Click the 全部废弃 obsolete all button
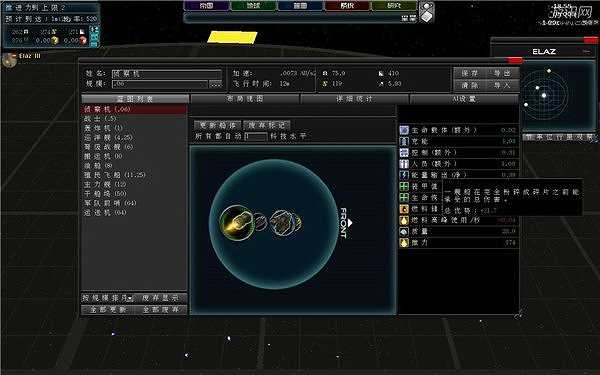 [x=161, y=309]
